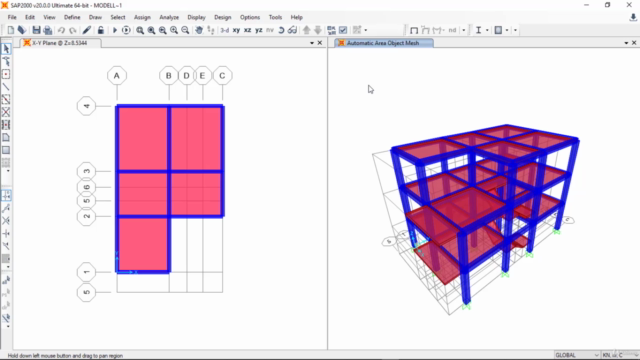This screenshot has width=640, height=360.
Task: Click the Run Analysis play icon
Action: coord(115,30)
